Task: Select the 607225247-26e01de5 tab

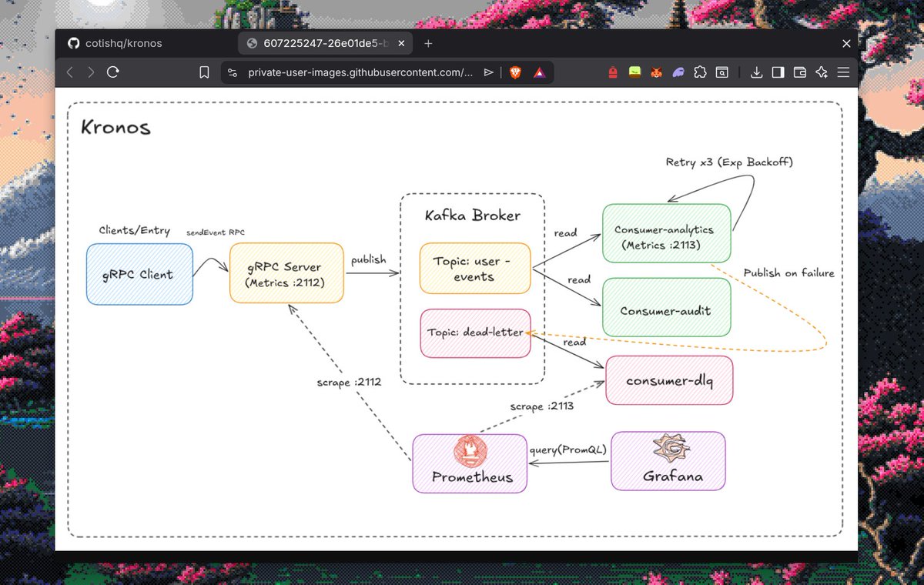Action: pos(323,43)
